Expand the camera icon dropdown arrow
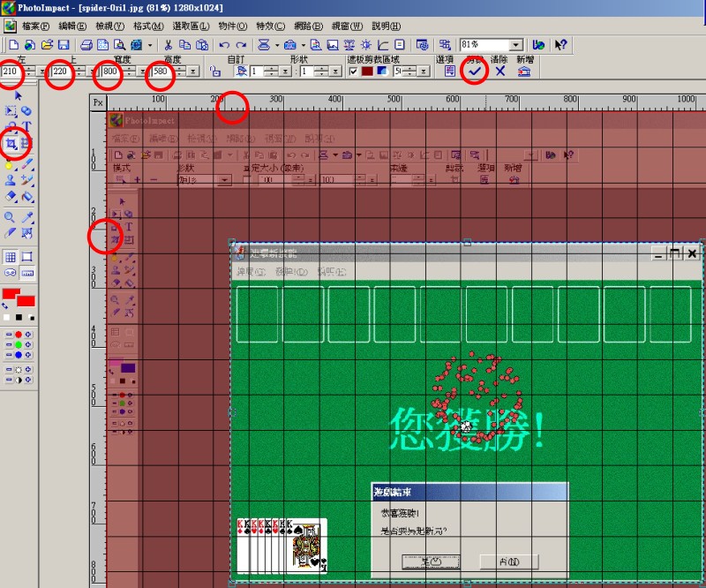Image resolution: width=706 pixels, height=588 pixels. point(303,45)
